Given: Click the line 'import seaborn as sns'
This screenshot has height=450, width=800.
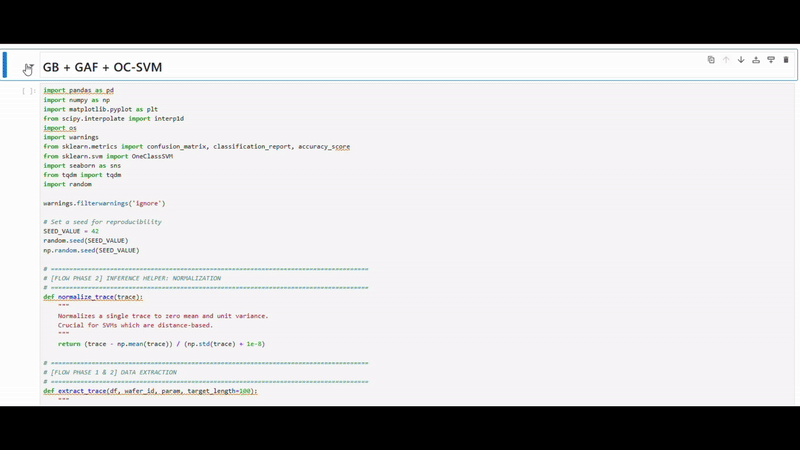Looking at the screenshot, I should tap(82, 165).
